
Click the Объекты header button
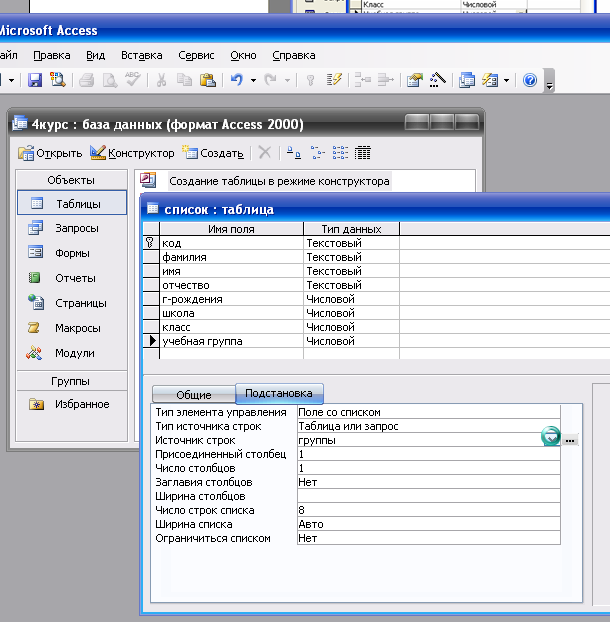click(72, 180)
